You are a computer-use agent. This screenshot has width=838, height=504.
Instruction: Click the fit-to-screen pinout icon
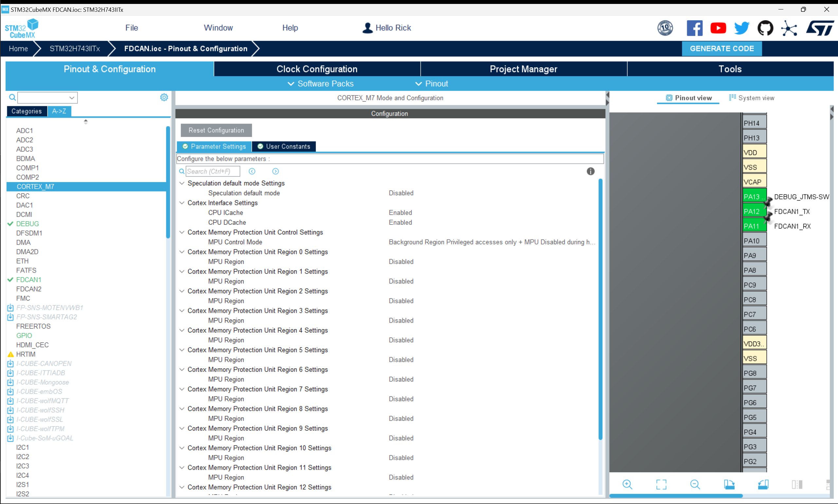[661, 484]
